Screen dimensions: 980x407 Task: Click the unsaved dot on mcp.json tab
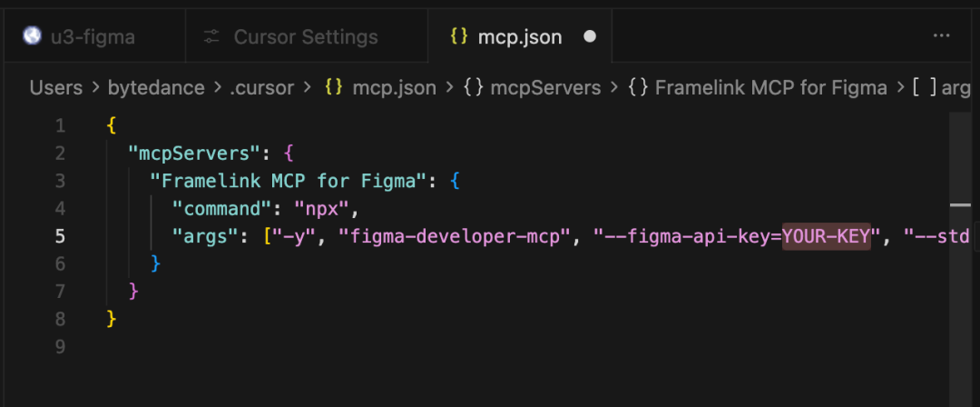pyautogui.click(x=590, y=37)
